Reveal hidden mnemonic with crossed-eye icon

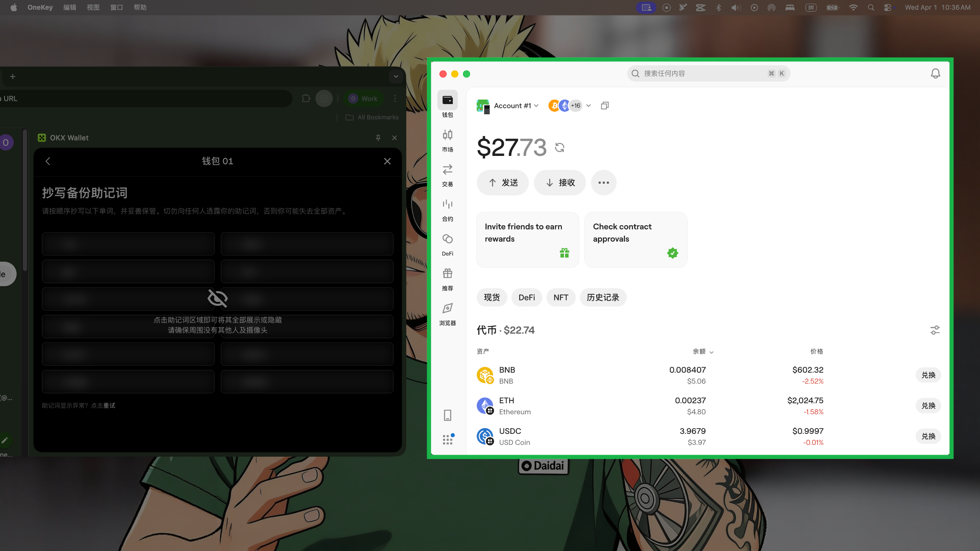[x=218, y=298]
